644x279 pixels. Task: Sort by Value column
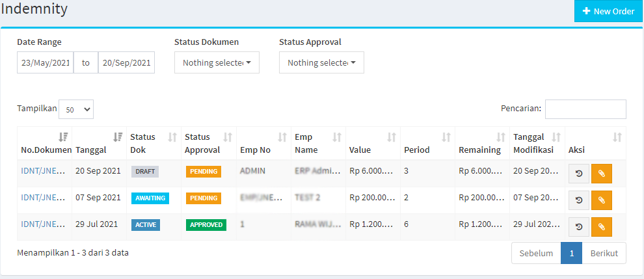[x=373, y=144]
